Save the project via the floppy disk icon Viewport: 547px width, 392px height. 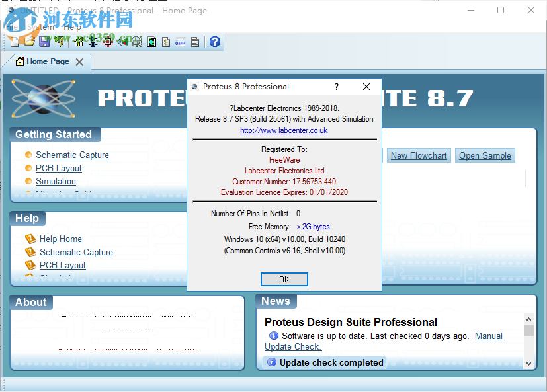(44, 42)
